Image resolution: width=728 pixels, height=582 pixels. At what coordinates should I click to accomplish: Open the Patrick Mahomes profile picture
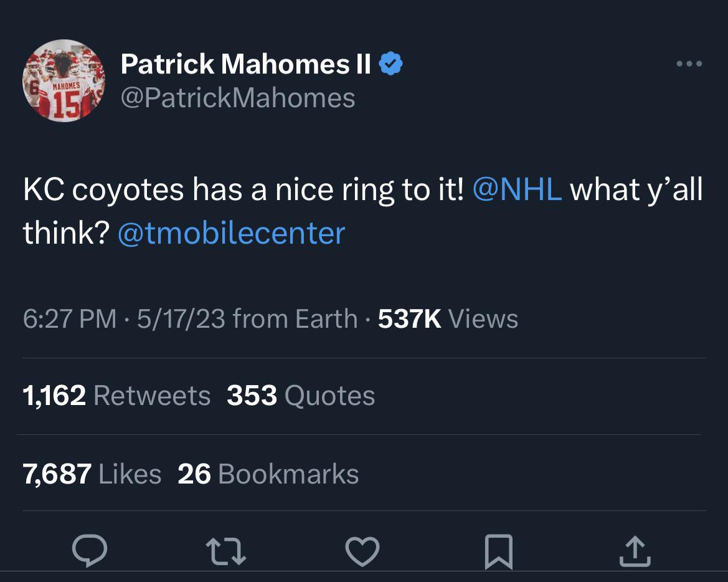coord(64,80)
